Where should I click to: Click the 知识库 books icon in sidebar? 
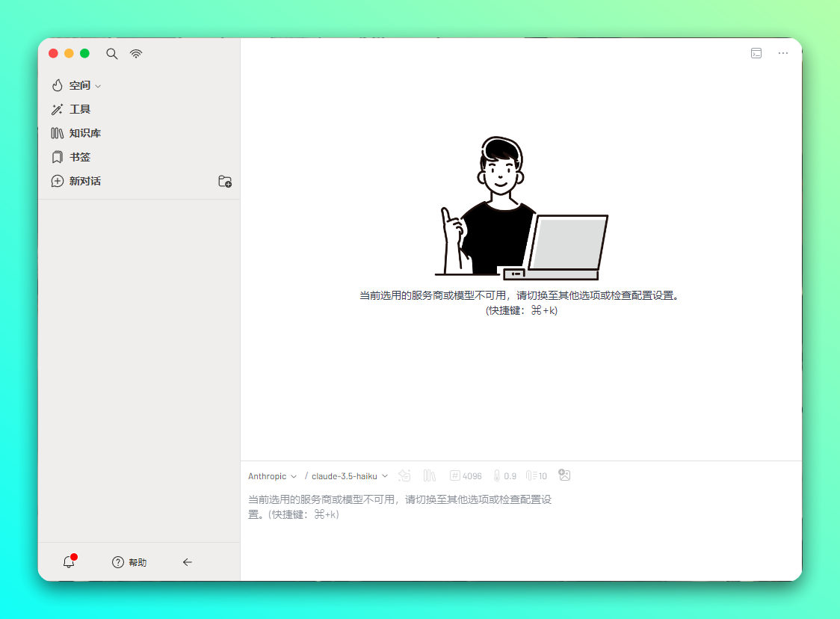(58, 133)
